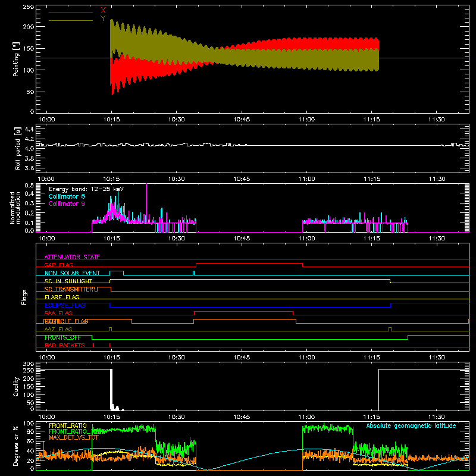
Task: Click the 'Normalized modulation' axis title
Action: pyautogui.click(x=15, y=208)
